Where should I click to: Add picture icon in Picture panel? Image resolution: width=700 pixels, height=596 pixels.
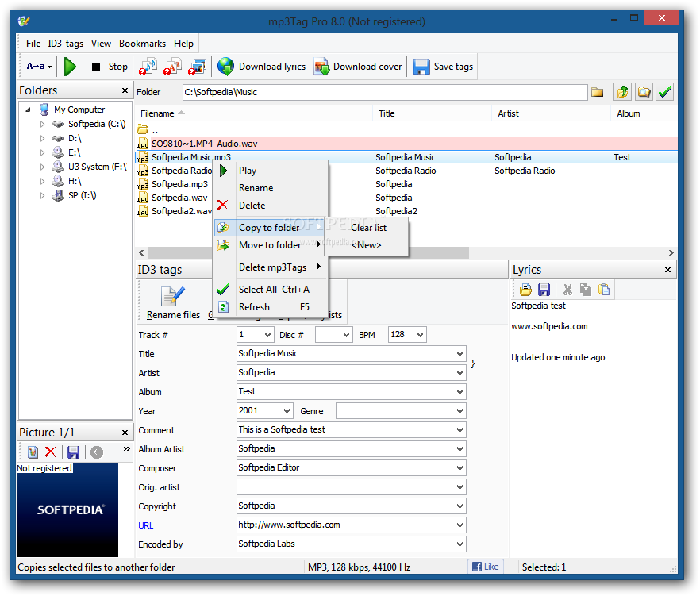[x=33, y=452]
